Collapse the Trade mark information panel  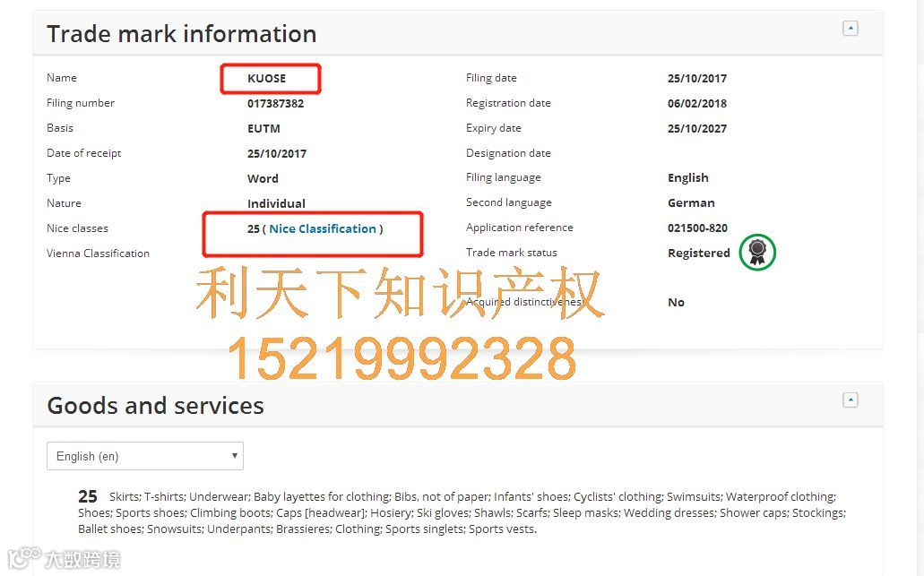click(850, 29)
